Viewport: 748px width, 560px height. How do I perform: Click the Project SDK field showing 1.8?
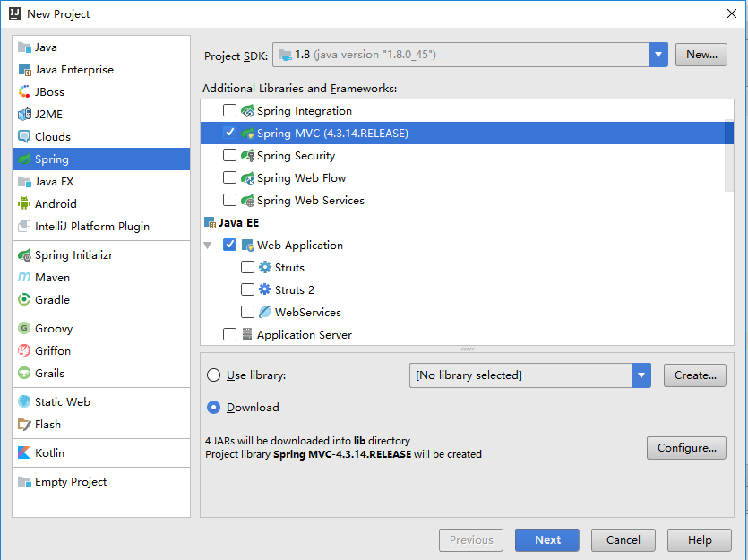[460, 55]
